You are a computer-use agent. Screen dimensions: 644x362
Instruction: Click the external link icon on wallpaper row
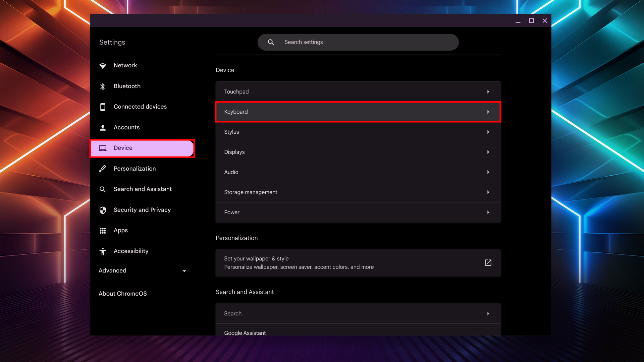488,263
